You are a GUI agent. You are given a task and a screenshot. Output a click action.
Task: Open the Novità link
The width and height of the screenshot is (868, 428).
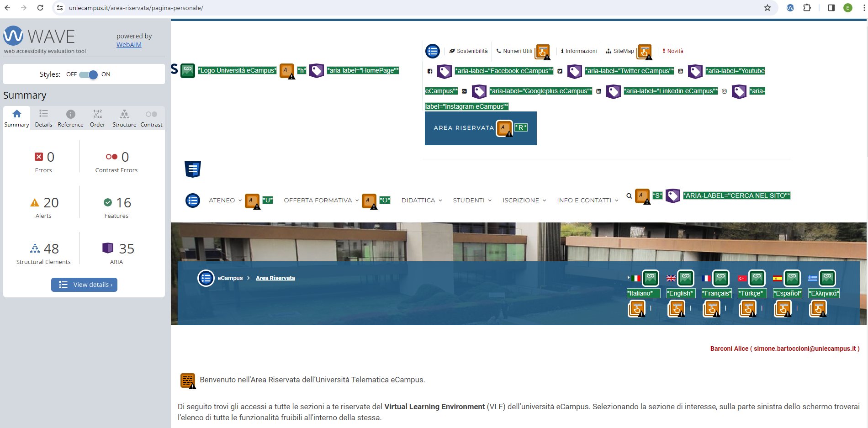click(x=673, y=51)
